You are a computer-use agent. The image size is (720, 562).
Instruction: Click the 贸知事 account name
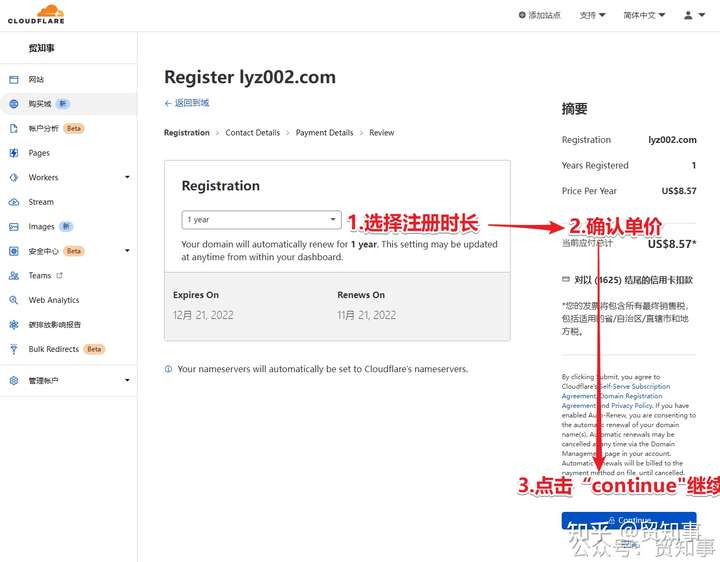(41, 48)
